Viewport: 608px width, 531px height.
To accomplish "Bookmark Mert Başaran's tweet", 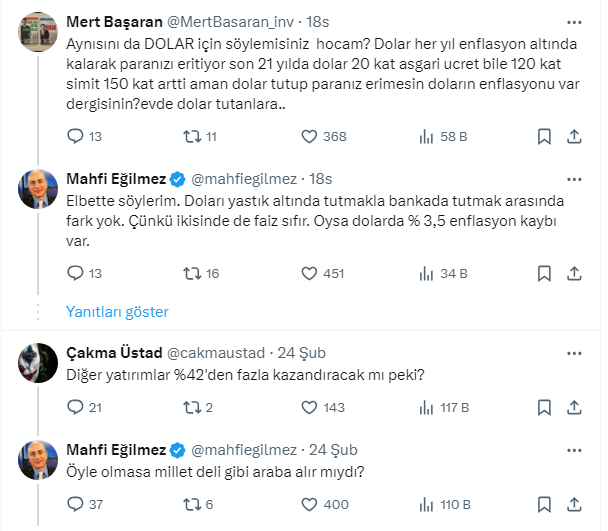I will (544, 136).
